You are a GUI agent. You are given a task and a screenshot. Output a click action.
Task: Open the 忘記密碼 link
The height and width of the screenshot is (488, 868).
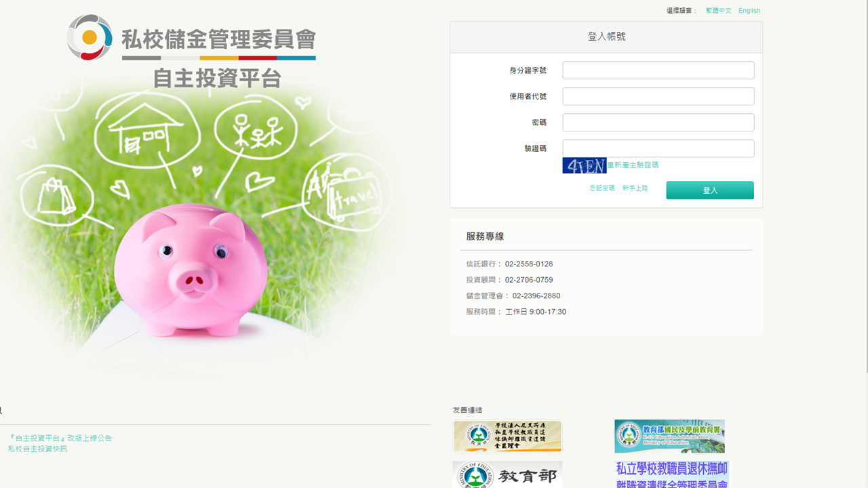[x=602, y=188]
